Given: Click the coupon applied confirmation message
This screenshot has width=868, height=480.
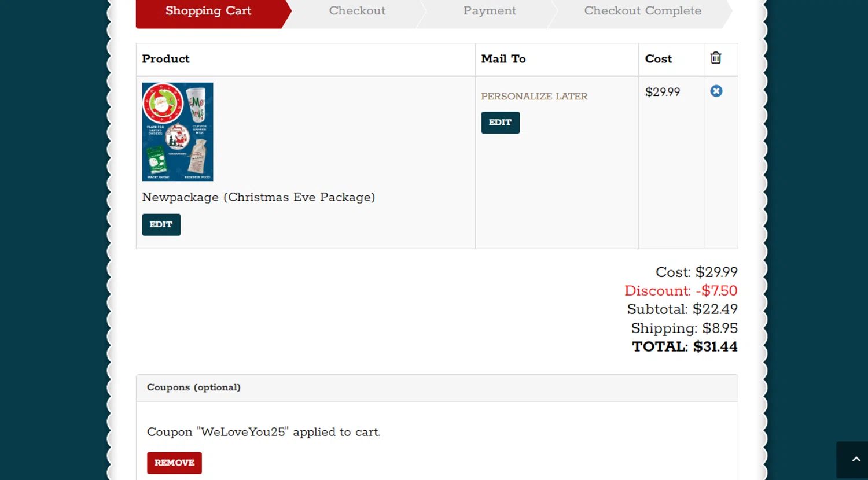Looking at the screenshot, I should coord(264,432).
